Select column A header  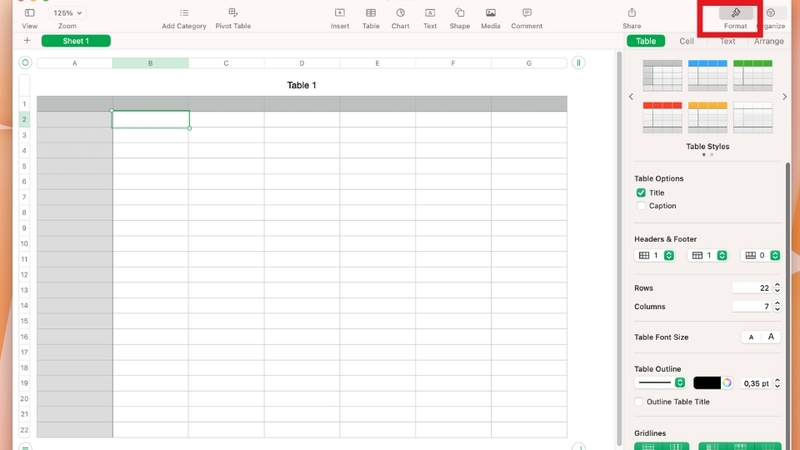[74, 63]
